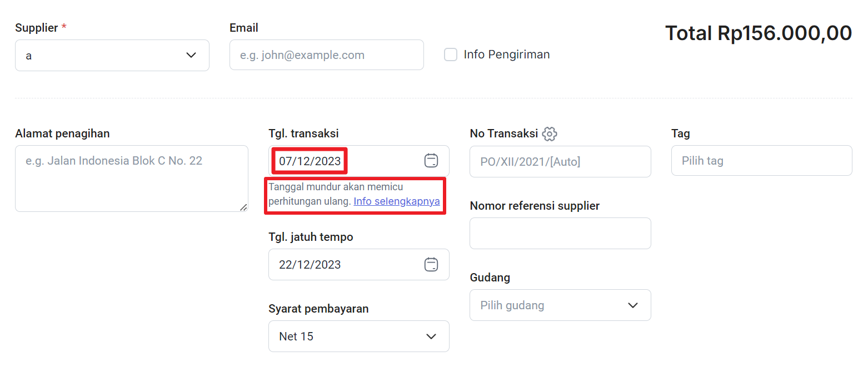Open the Net 15 payment terms dropdown
Image resolution: width=868 pixels, height=376 pixels.
(x=359, y=336)
